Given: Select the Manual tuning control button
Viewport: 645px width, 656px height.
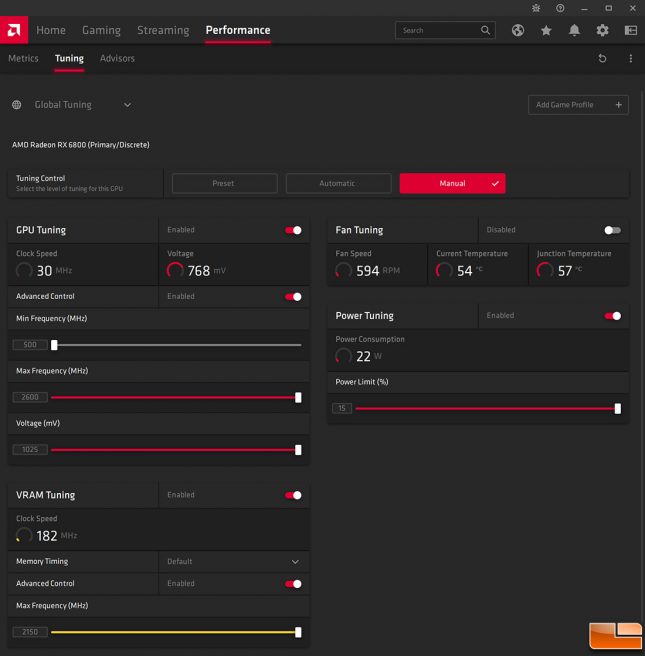Looking at the screenshot, I should point(452,183).
